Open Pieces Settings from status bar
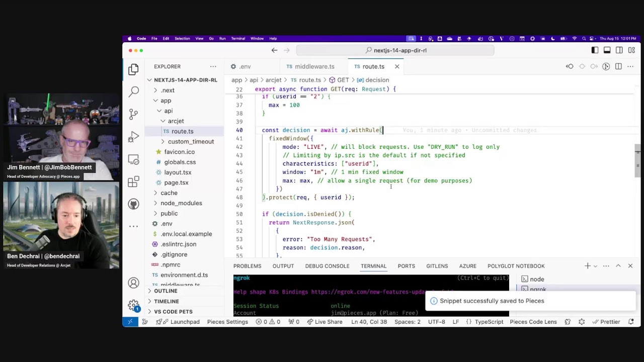Viewport: 644px width, 362px height. coord(227,322)
